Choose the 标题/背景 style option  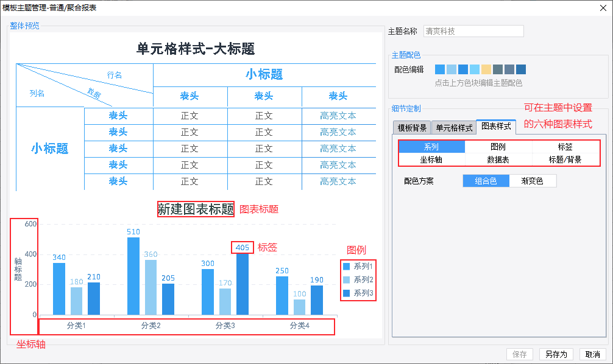[565, 159]
